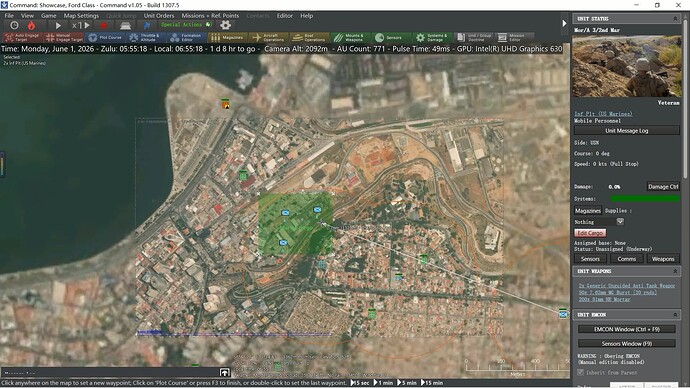The height and width of the screenshot is (388, 690).
Task: Click the flame icon in toolbar
Action: point(31,26)
